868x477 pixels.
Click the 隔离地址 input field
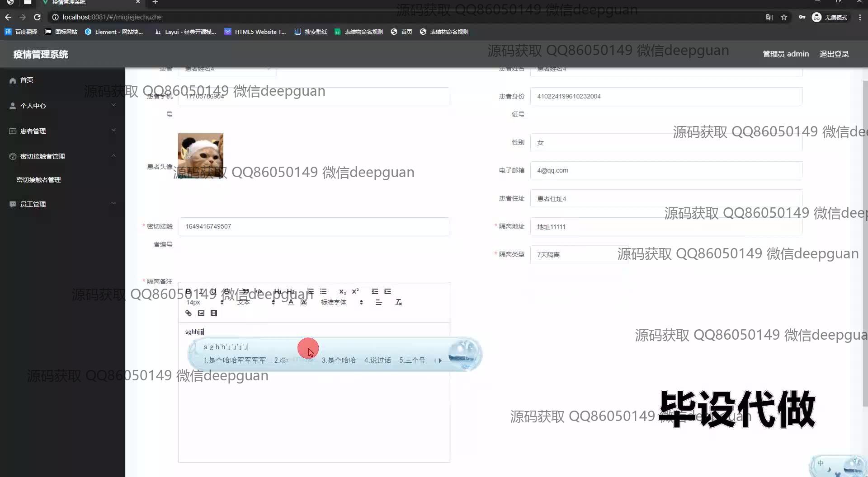(665, 227)
